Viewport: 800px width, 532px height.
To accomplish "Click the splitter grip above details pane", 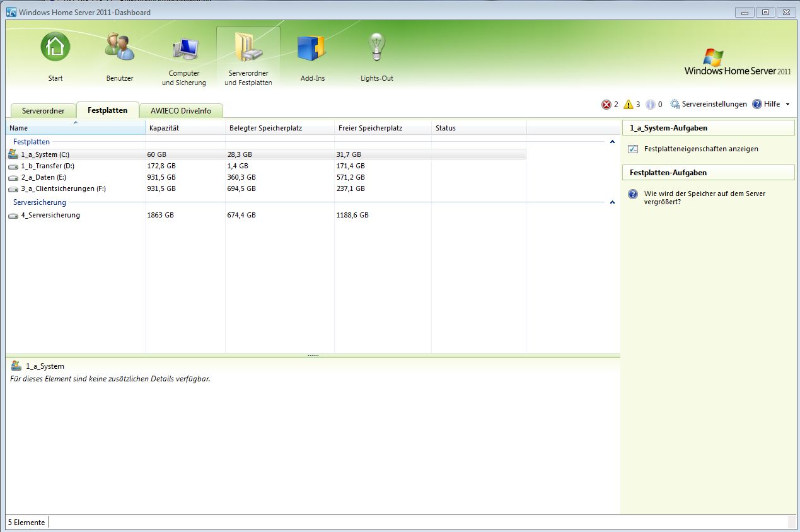I will (313, 356).
